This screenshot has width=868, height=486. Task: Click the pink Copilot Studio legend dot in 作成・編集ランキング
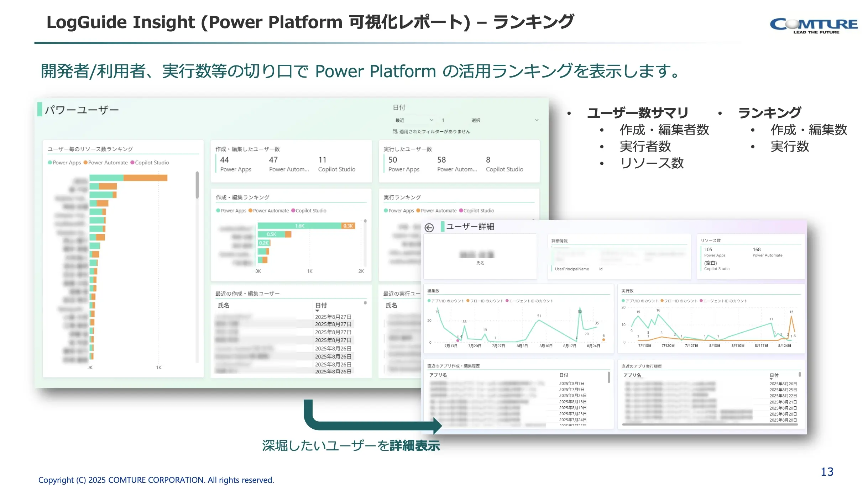(293, 211)
